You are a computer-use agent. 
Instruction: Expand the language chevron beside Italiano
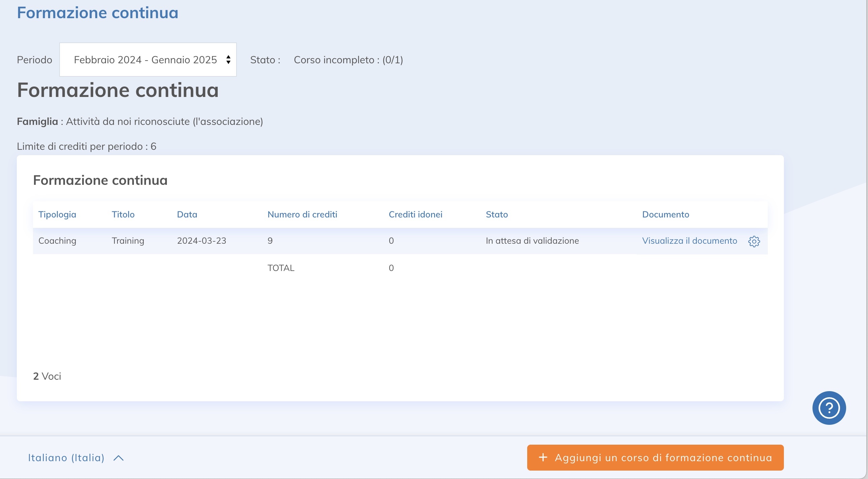pos(119,458)
